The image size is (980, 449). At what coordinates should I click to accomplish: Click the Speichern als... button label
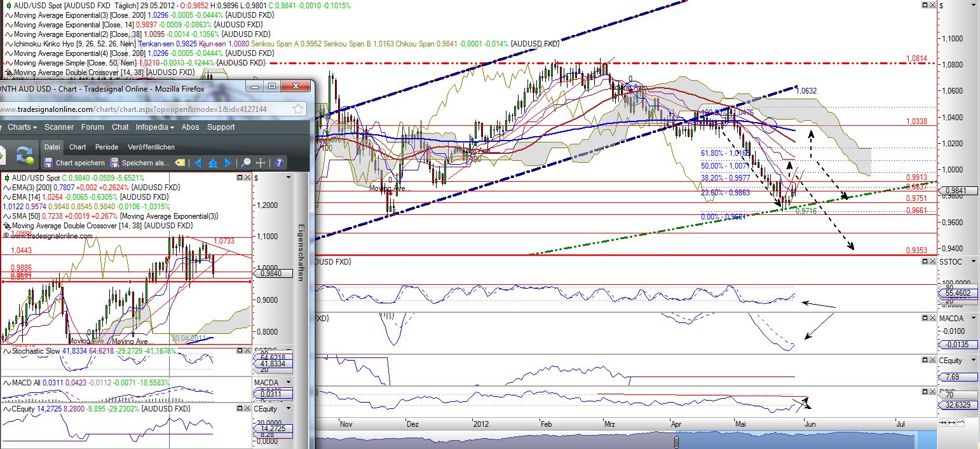146,163
